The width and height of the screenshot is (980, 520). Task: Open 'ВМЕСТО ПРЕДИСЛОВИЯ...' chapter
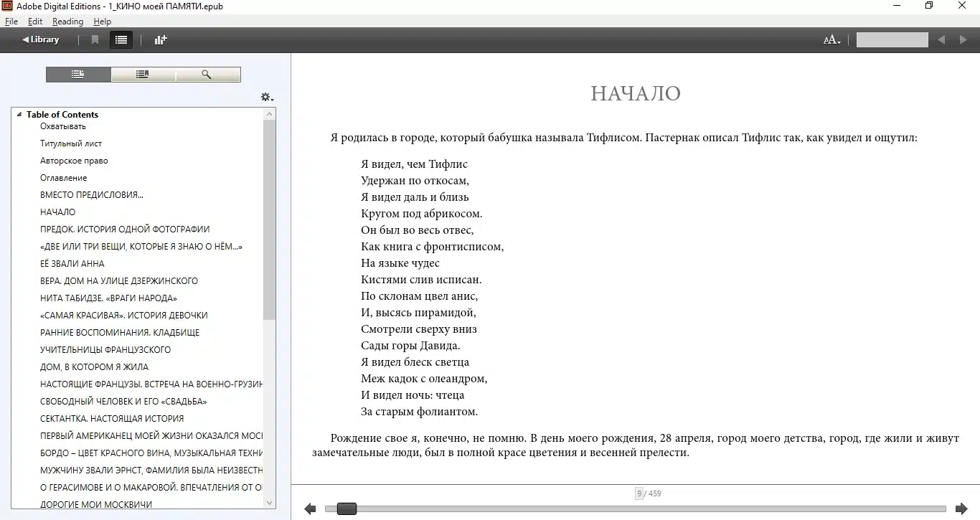pos(92,195)
